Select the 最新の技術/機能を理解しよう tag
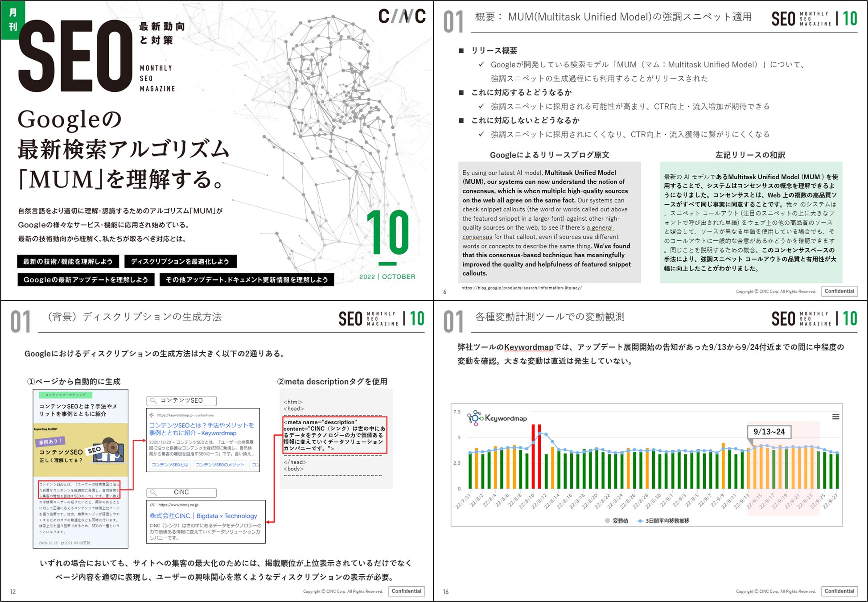The height and width of the screenshot is (602, 868). click(x=68, y=261)
